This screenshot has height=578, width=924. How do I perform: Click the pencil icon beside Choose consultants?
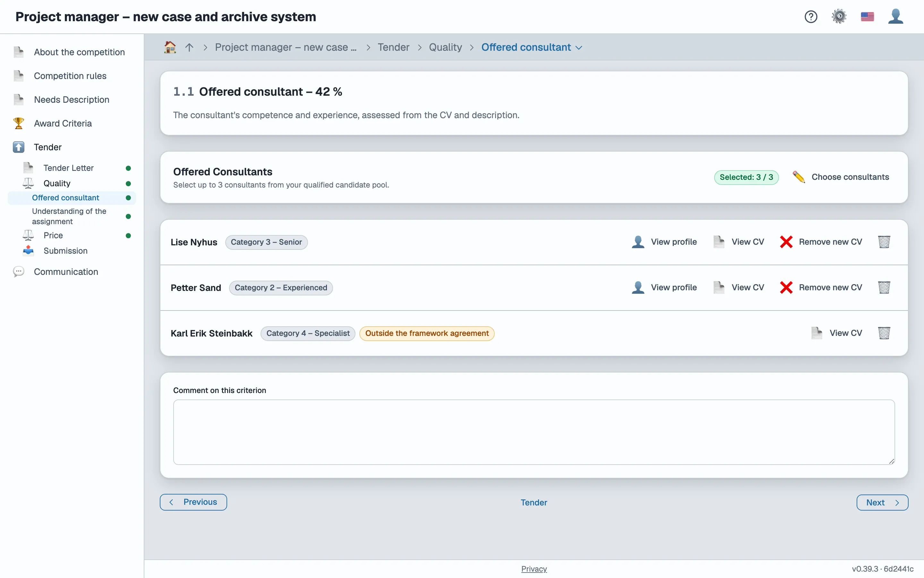coord(798,177)
